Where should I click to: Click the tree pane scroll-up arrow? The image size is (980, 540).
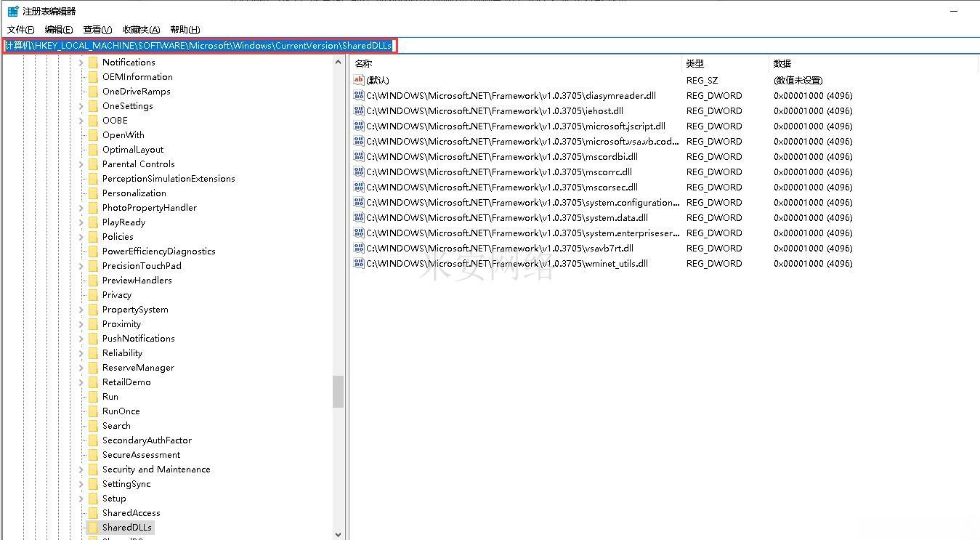[x=339, y=63]
